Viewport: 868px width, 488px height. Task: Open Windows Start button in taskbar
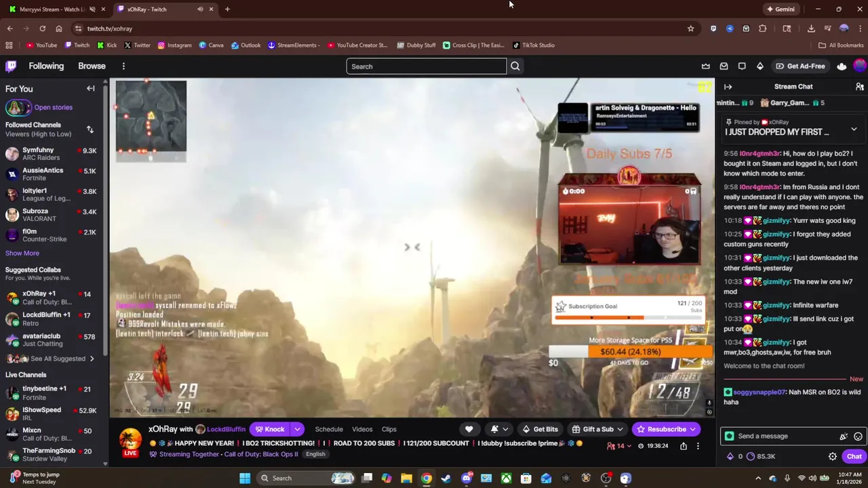click(245, 478)
